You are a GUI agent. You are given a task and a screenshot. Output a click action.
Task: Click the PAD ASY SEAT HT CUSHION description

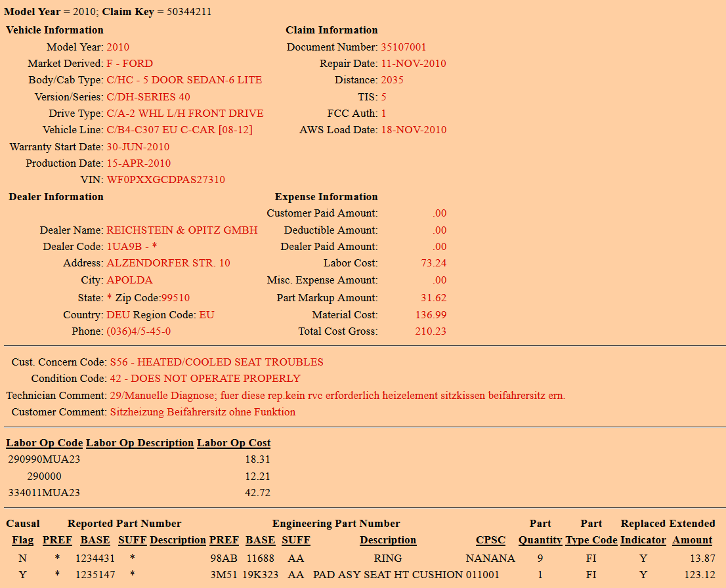pos(387,574)
